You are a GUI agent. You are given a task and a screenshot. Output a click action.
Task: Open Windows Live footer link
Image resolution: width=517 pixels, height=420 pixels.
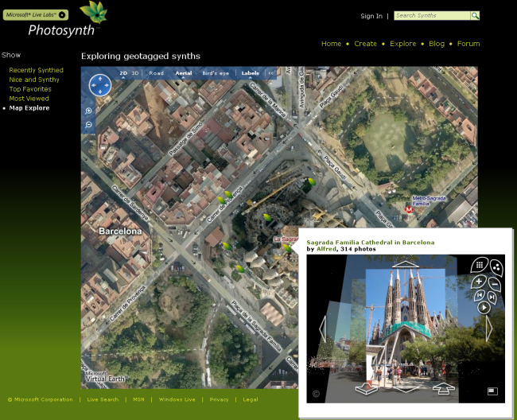click(177, 399)
